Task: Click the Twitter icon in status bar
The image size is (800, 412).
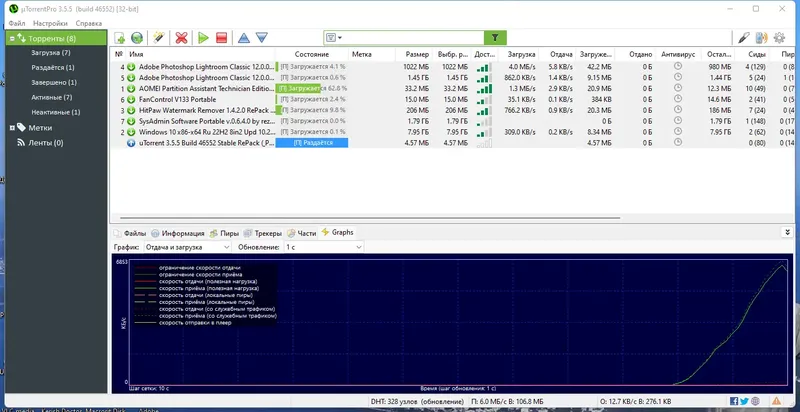Action: point(744,401)
